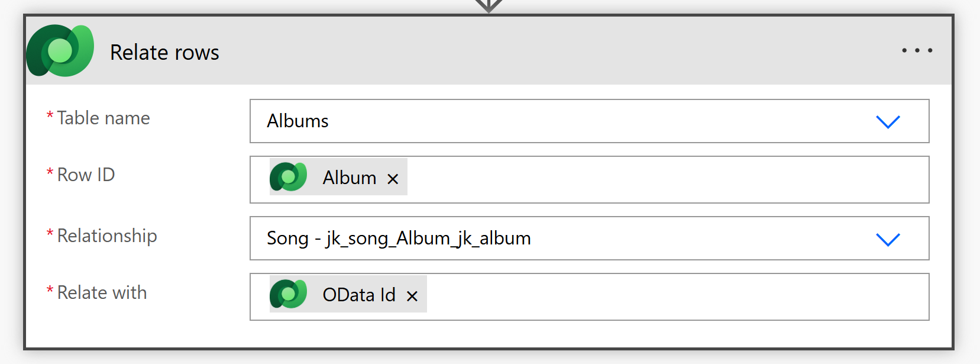The height and width of the screenshot is (364, 980).
Task: Click the Table name field label
Action: point(103,118)
